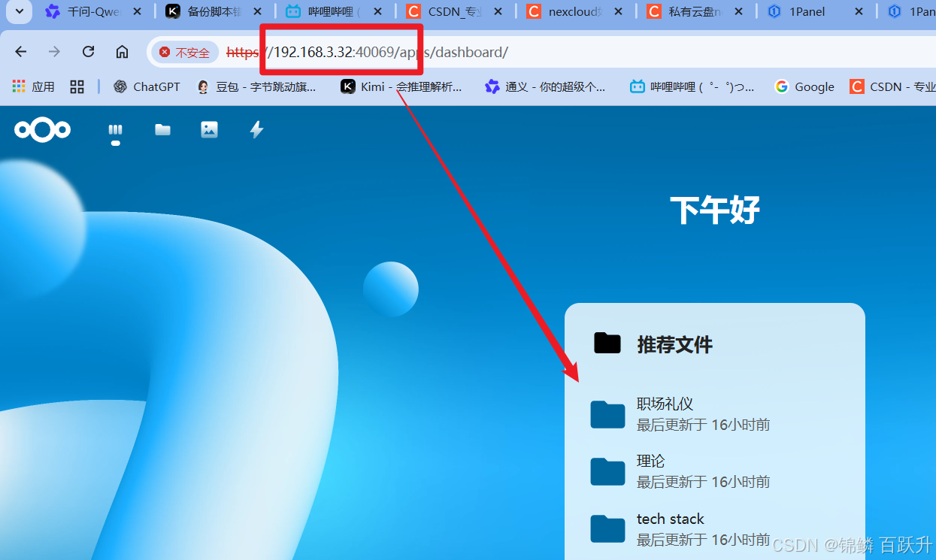
Task: Open the 哔哩哔哩 bookmark
Action: pyautogui.click(x=692, y=86)
